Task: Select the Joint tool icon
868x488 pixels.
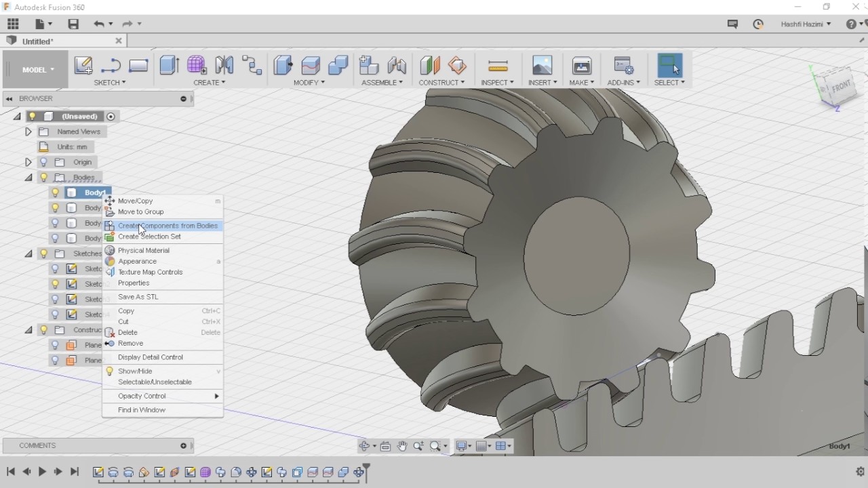Action: (397, 65)
